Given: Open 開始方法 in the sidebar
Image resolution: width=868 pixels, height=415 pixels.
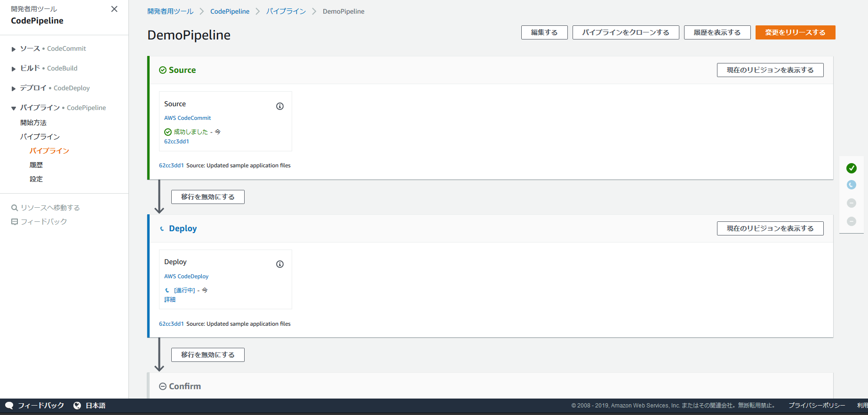Looking at the screenshot, I should pos(33,123).
